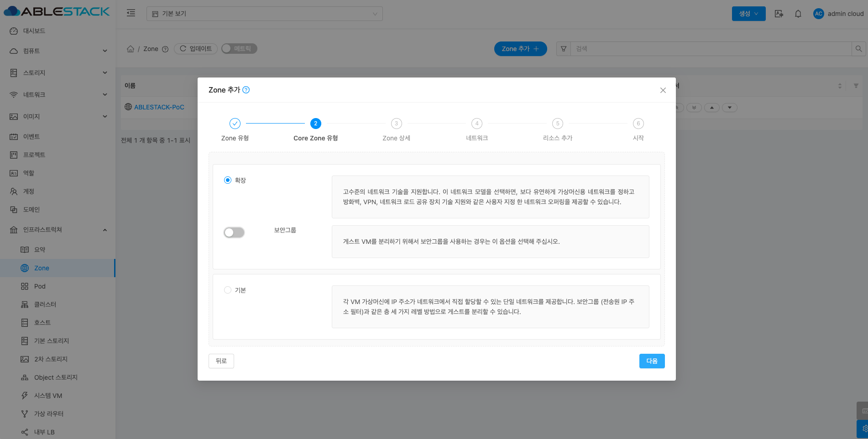Expand the 컴퓨트 menu

(58, 51)
